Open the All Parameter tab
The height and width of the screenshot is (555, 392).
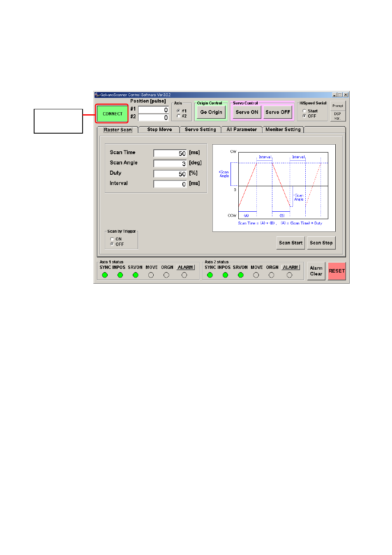[242, 129]
